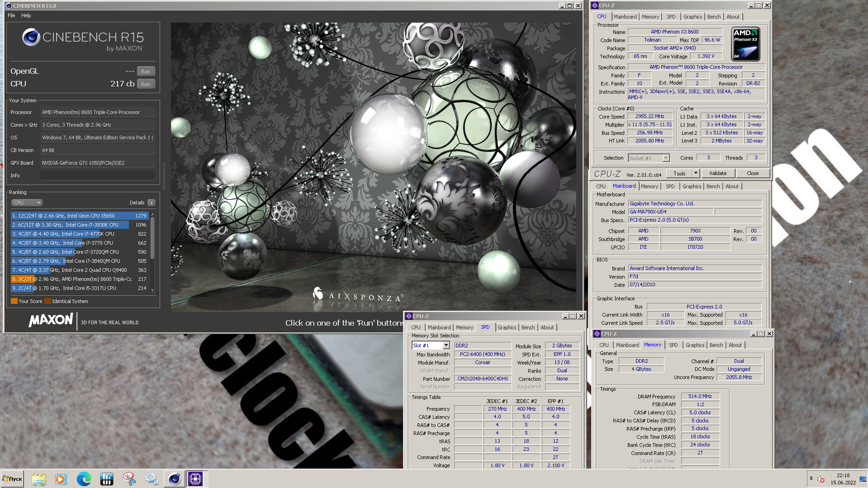Image resolution: width=868 pixels, height=488 pixels.
Task: Click the Cinebench title bar icon
Action: (9, 6)
